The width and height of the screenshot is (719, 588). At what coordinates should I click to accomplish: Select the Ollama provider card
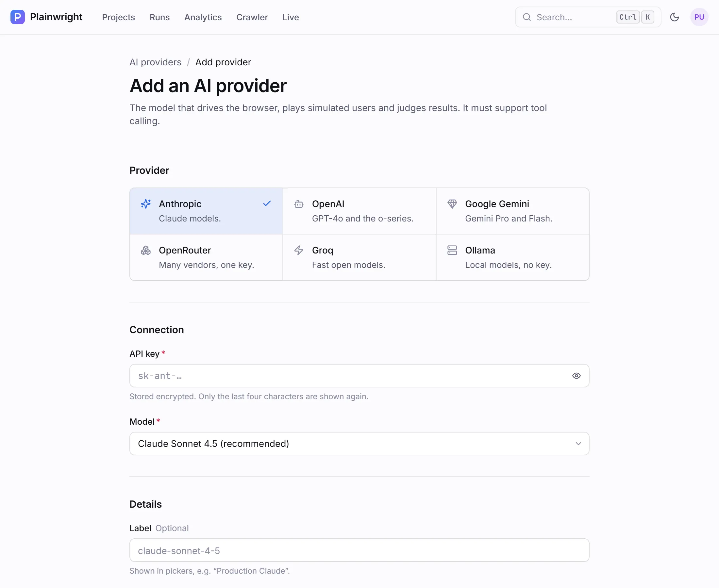513,257
